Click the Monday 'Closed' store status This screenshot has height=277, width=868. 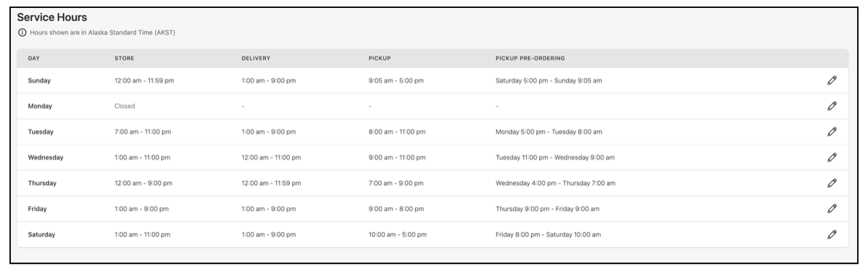pos(125,106)
